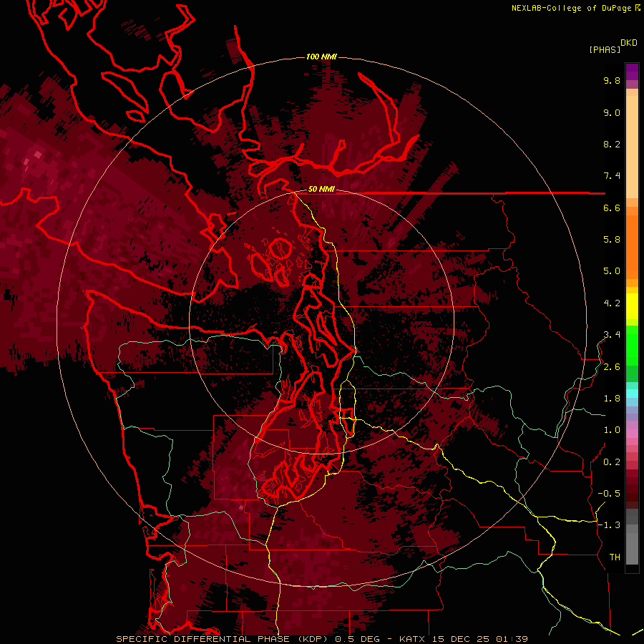
Task: Click the -0.5 scale value
Action: [x=609, y=494]
